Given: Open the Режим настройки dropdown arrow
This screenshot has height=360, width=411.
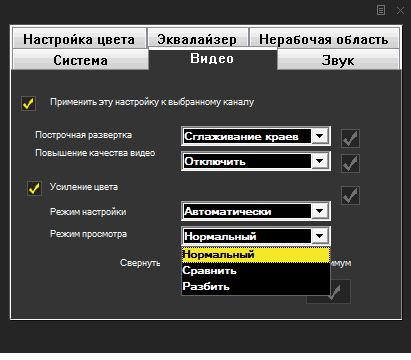Looking at the screenshot, I should tap(319, 211).
